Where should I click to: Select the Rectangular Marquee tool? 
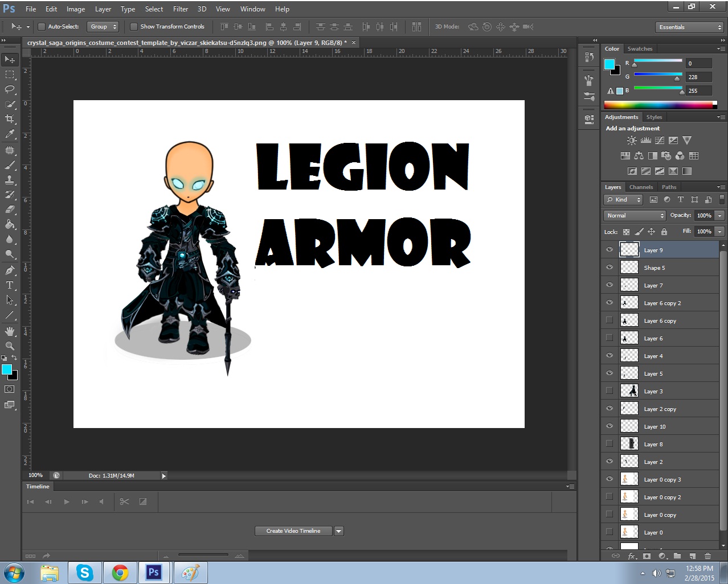click(10, 75)
